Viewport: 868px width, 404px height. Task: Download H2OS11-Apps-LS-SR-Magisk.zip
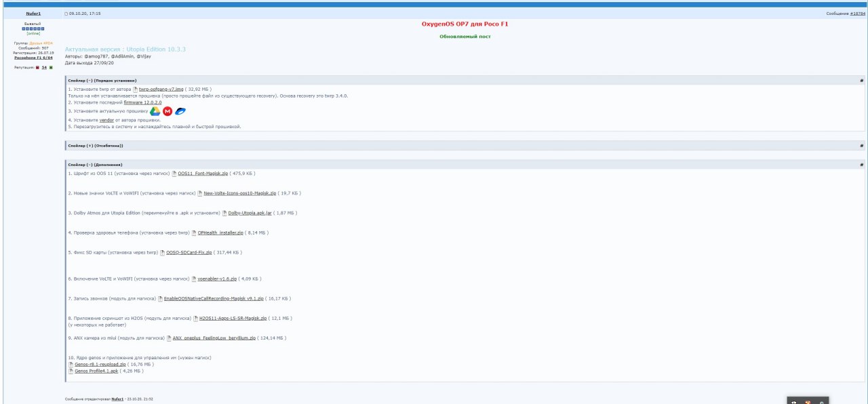(233, 318)
